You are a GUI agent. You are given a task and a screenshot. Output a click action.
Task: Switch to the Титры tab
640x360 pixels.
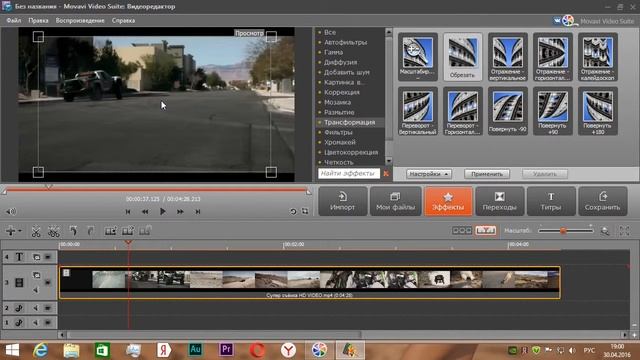pos(551,201)
